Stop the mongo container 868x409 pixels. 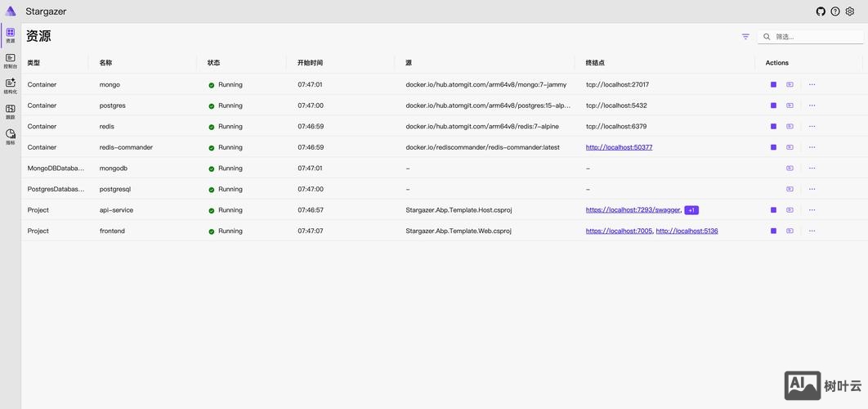pyautogui.click(x=773, y=84)
